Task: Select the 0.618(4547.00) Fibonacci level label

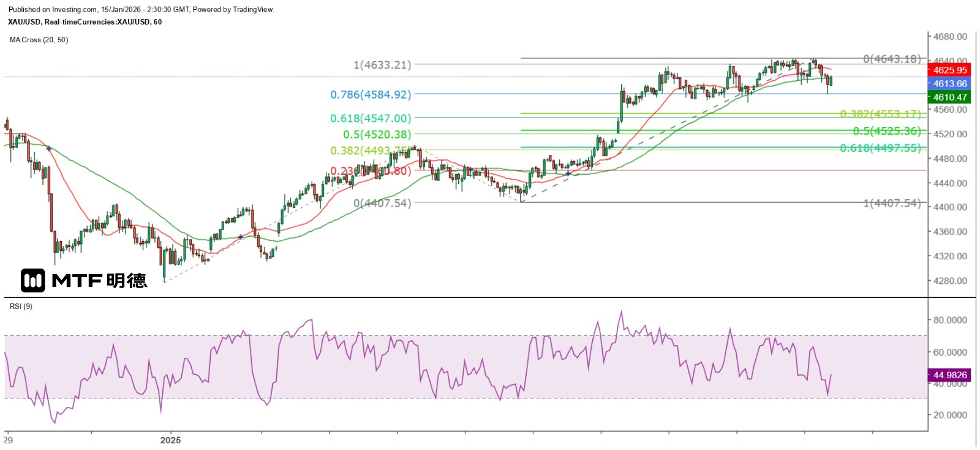Action: pos(371,118)
